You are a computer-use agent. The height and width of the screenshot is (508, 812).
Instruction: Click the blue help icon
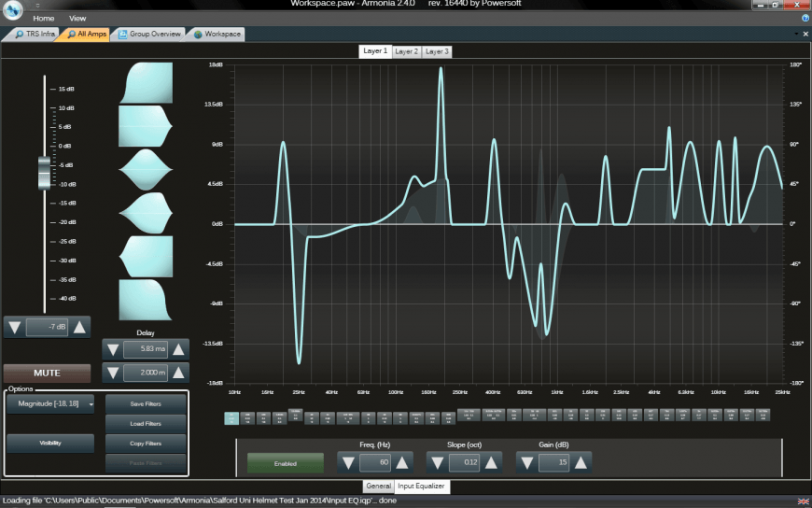coord(805,18)
